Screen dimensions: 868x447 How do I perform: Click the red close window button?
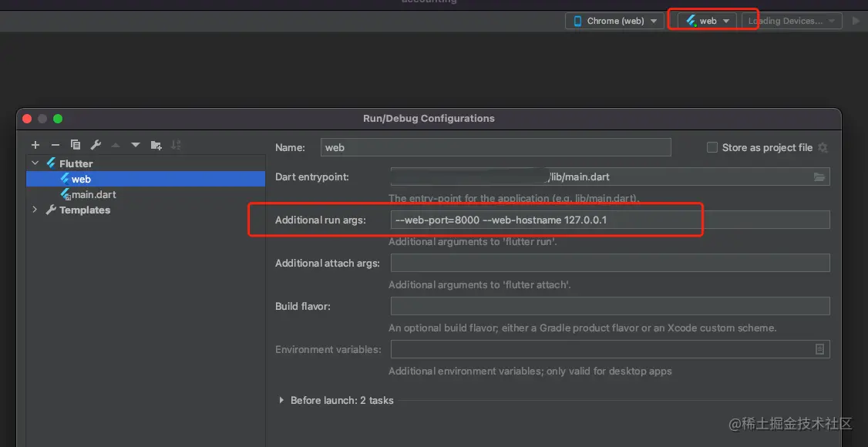click(x=26, y=119)
